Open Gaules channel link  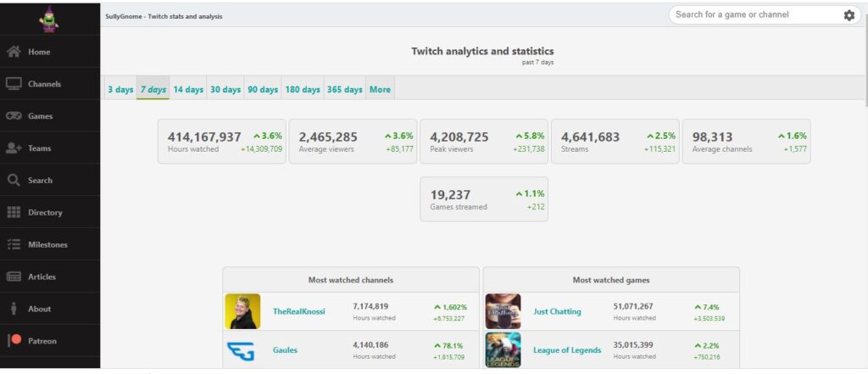point(285,350)
